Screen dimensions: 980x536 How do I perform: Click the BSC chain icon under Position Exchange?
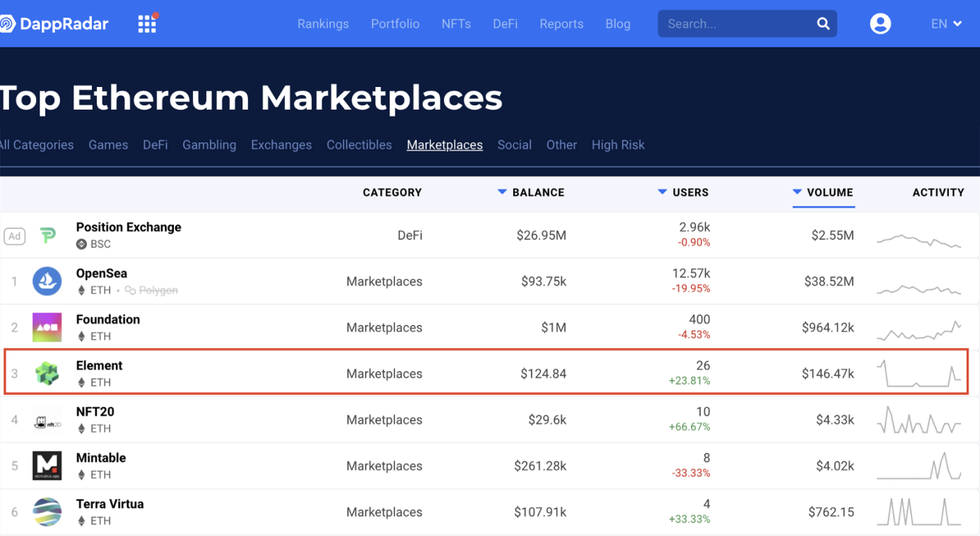pyautogui.click(x=81, y=244)
